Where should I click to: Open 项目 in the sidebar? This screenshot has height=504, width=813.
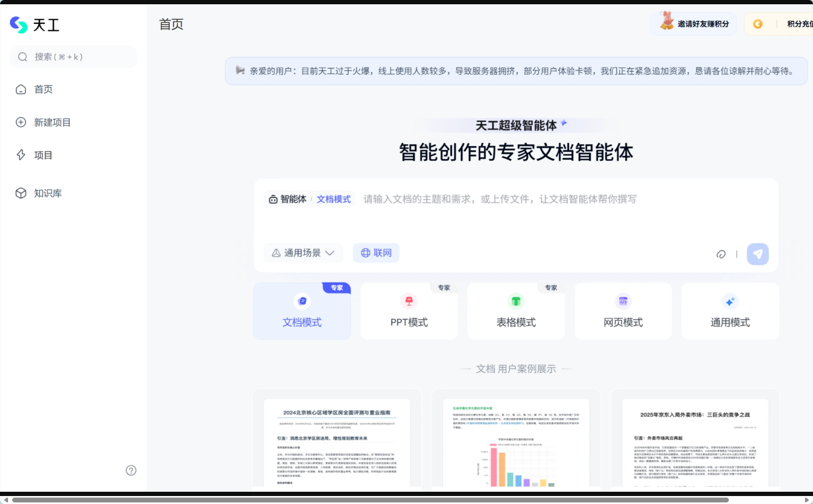click(x=43, y=155)
